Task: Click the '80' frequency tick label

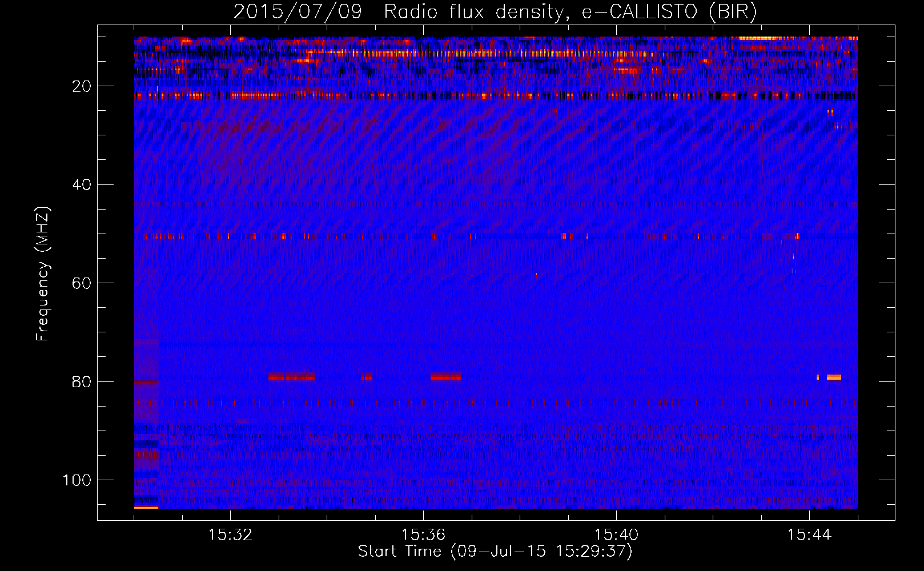Action: [x=82, y=382]
